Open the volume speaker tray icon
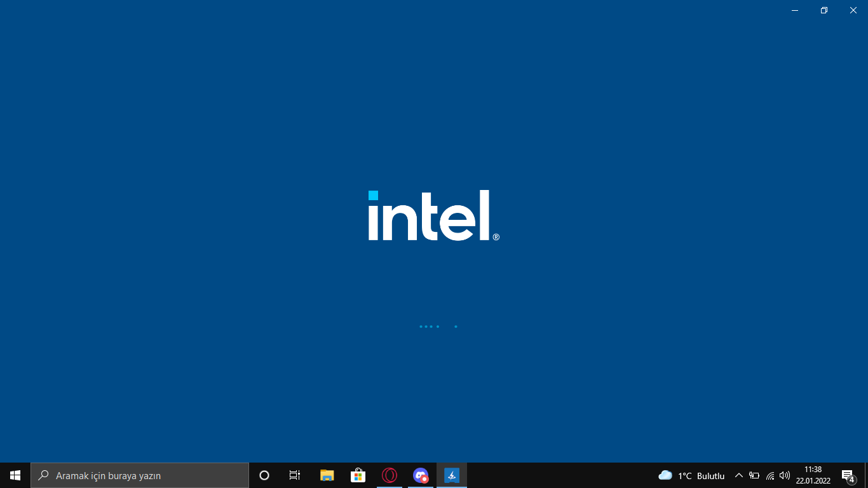This screenshot has height=488, width=868. 785,475
